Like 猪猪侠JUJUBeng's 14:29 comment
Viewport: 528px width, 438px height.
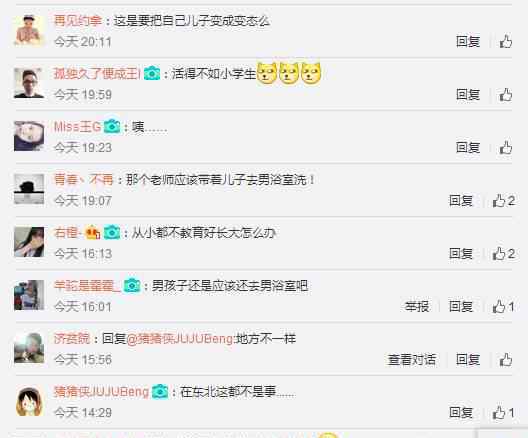tap(503, 412)
